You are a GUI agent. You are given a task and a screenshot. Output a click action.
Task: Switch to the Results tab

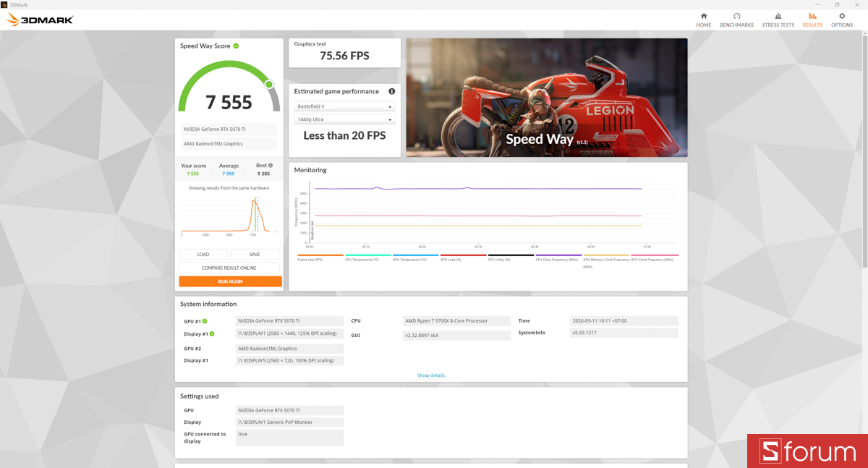coord(812,20)
